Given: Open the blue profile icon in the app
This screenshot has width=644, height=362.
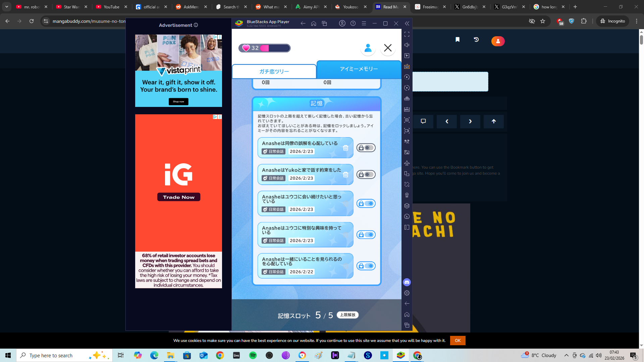Looking at the screenshot, I should tap(368, 48).
